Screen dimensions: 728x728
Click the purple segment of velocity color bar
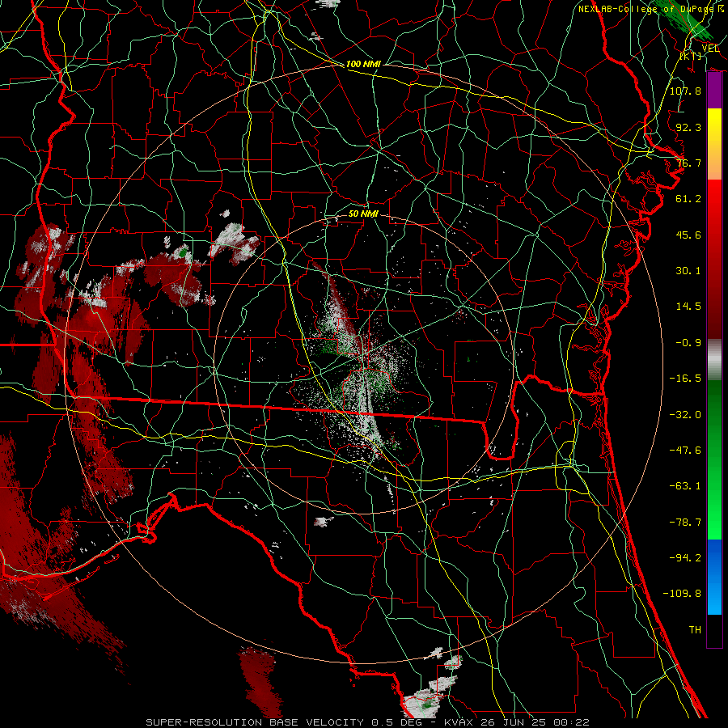pos(714,91)
